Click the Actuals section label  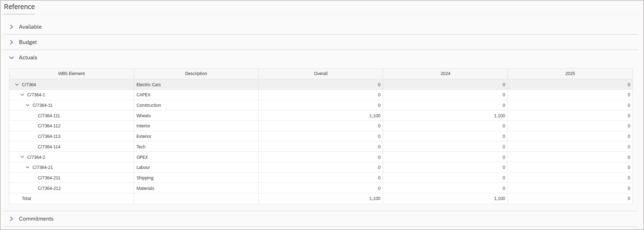tap(28, 58)
